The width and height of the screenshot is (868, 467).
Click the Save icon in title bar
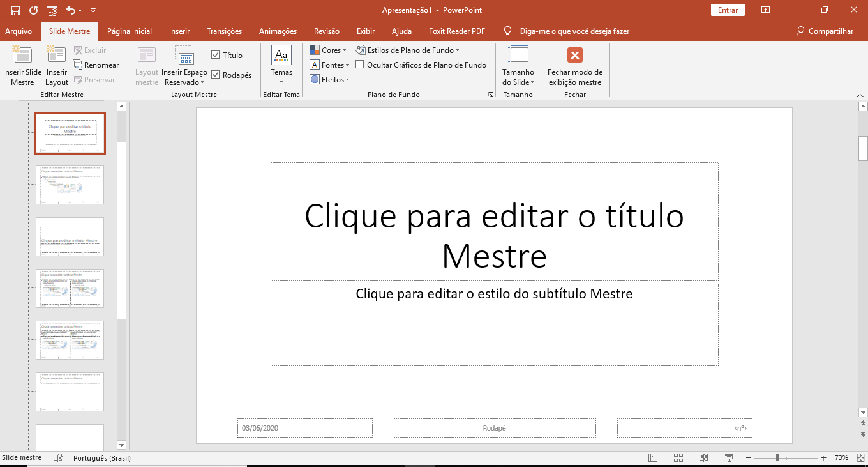coord(15,10)
